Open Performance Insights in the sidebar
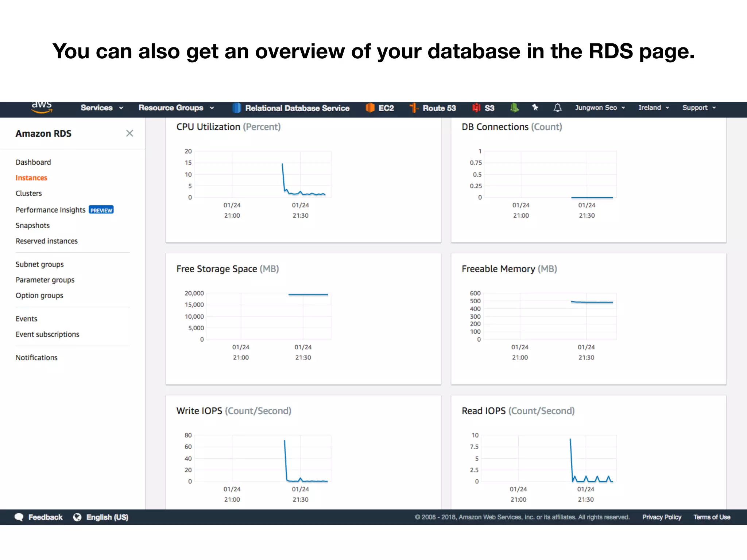This screenshot has height=560, width=747. click(x=50, y=210)
